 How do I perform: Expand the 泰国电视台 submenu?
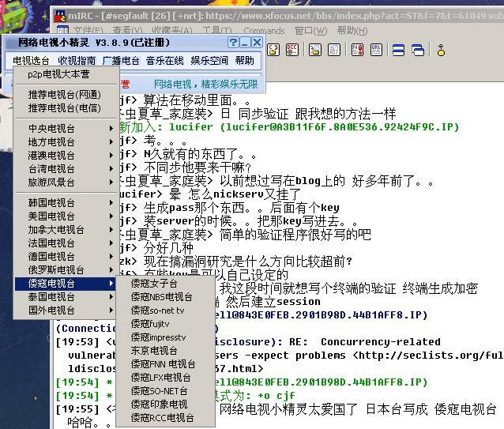[x=66, y=297]
